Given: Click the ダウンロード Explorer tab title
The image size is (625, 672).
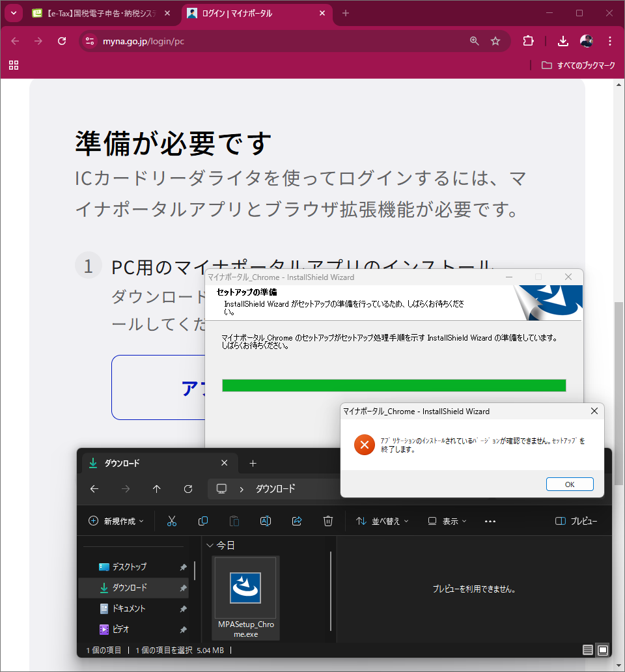Looking at the screenshot, I should click(x=122, y=463).
